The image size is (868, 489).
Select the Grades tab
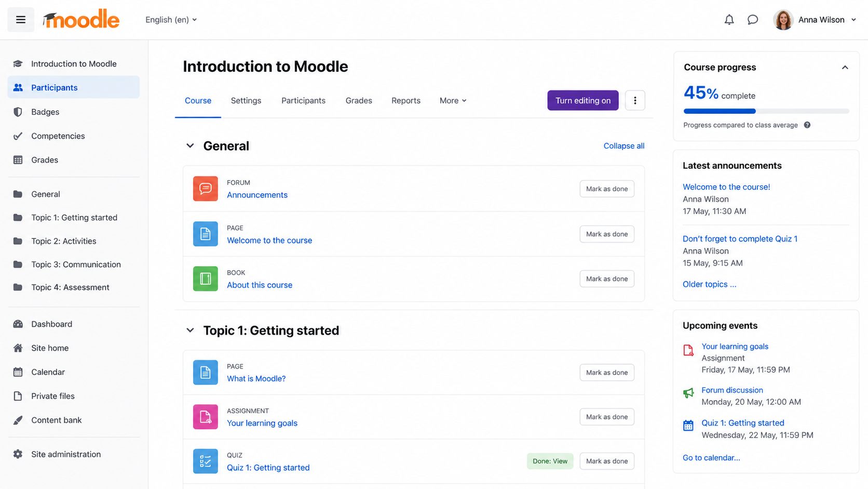tap(359, 101)
